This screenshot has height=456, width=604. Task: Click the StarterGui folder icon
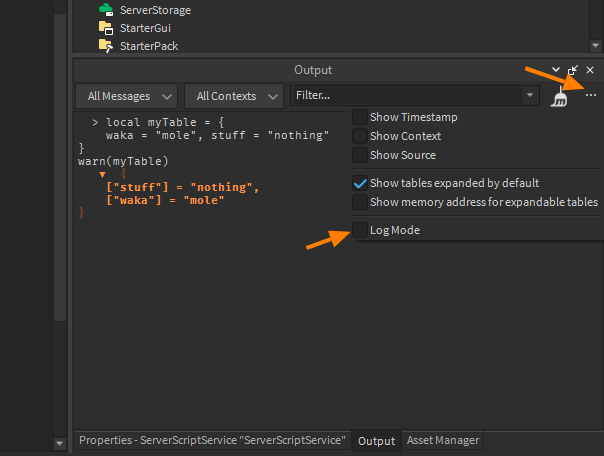(105, 28)
